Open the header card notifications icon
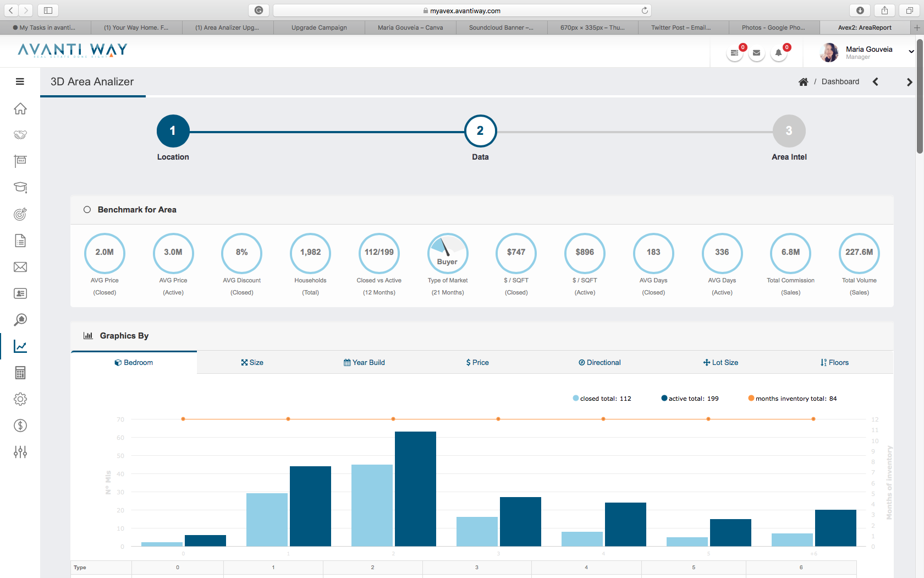Screen dimensions: 924x578 pos(735,53)
